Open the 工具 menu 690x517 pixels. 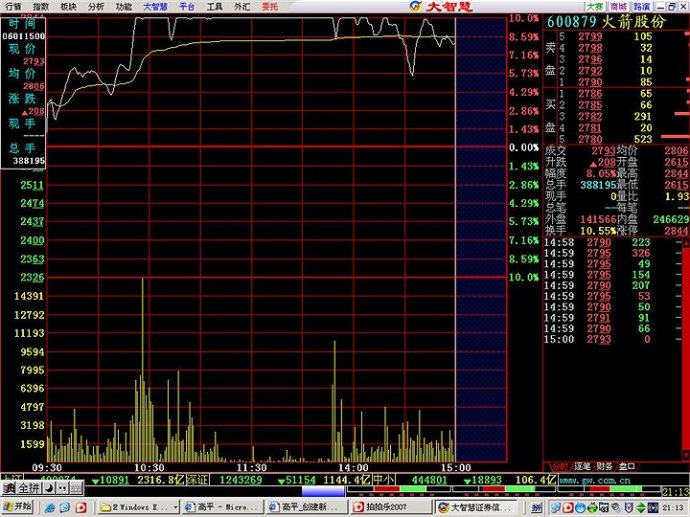[215, 6]
